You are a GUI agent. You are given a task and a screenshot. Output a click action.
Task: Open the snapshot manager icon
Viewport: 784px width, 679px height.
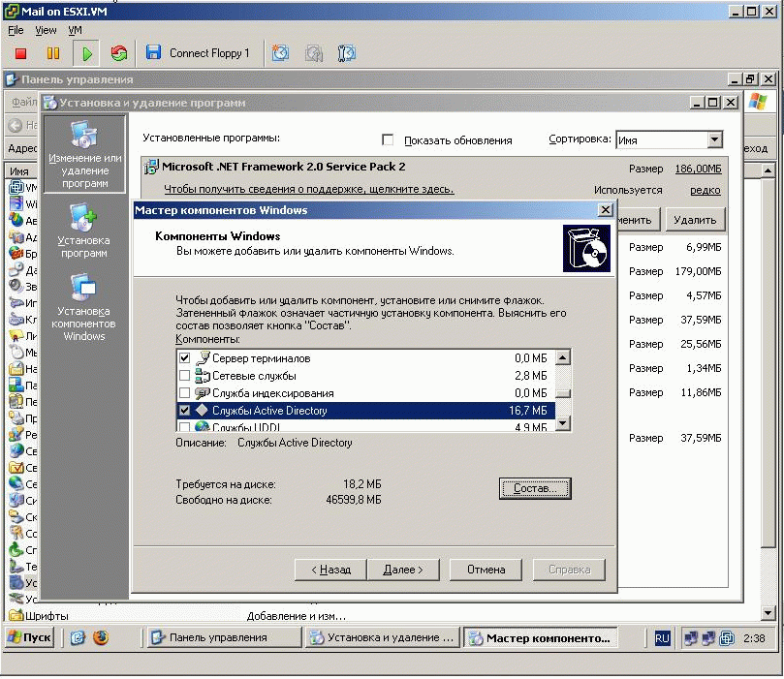[347, 53]
